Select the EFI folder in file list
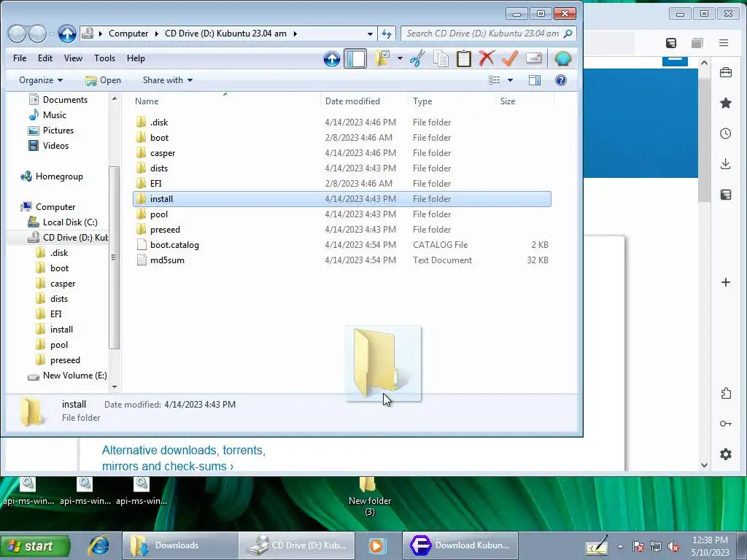 coord(342,183)
